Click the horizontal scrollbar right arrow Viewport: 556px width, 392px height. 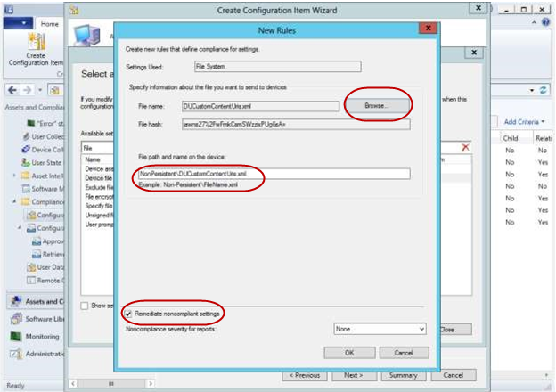click(151, 383)
